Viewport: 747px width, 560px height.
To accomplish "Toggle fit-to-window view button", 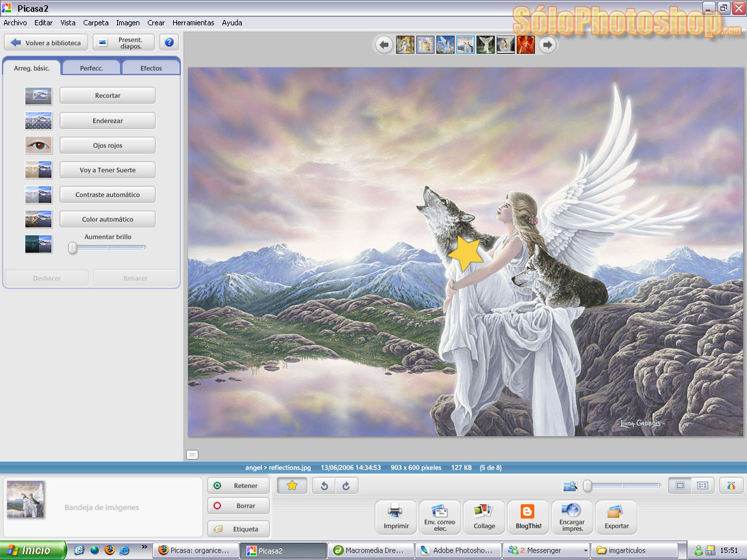I will (680, 485).
